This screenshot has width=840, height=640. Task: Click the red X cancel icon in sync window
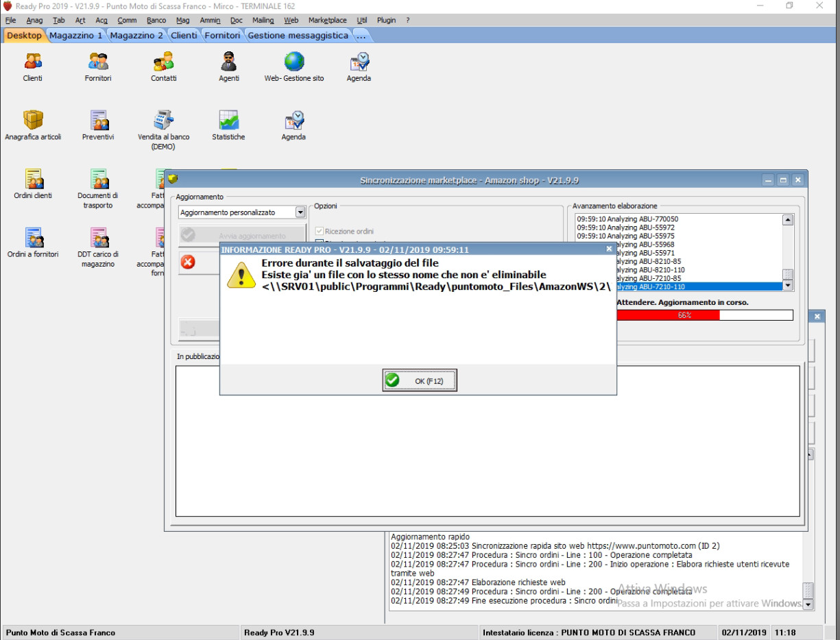pyautogui.click(x=188, y=262)
